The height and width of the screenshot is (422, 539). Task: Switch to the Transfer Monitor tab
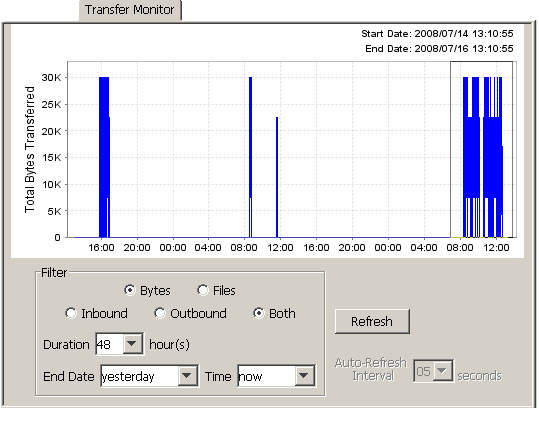130,10
